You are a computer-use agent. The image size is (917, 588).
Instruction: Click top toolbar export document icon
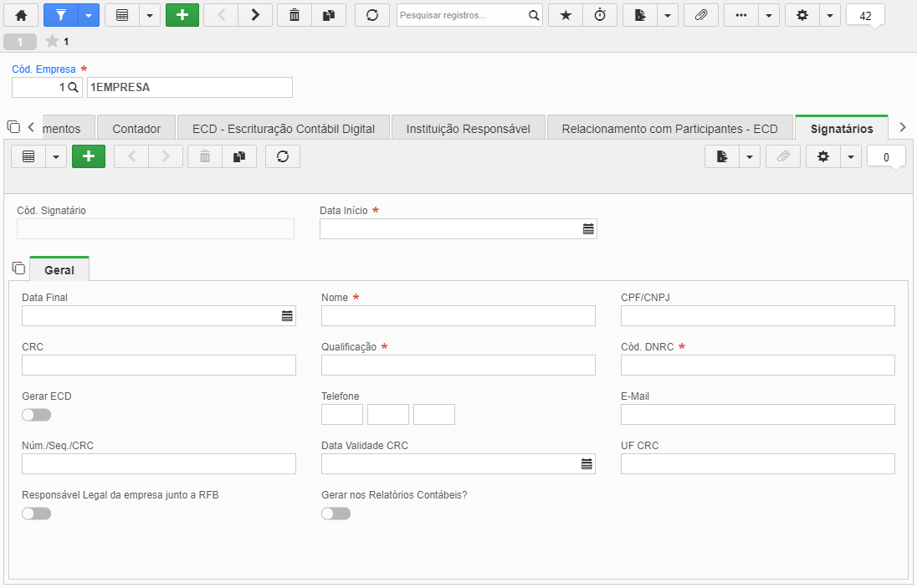click(640, 15)
